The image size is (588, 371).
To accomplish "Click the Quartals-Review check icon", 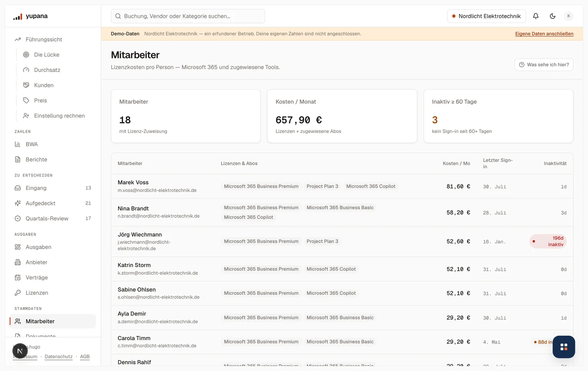I will [x=18, y=219].
